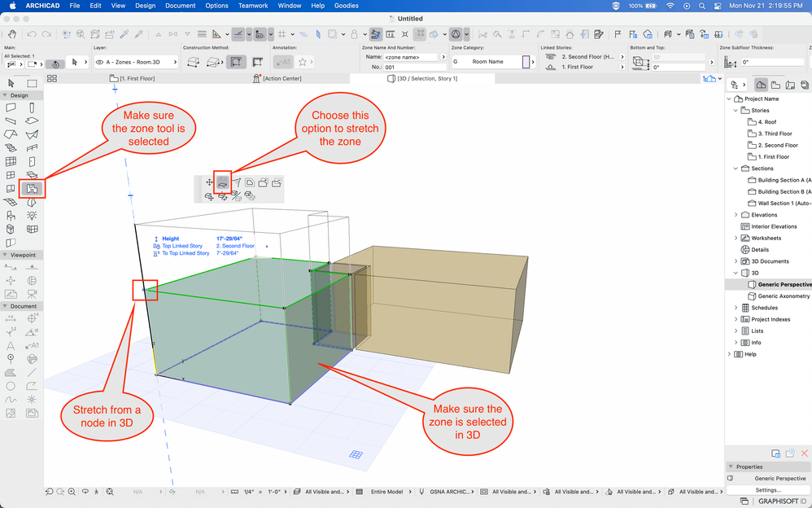
Task: Click the Marquee tool in the toolbox
Action: [x=32, y=83]
